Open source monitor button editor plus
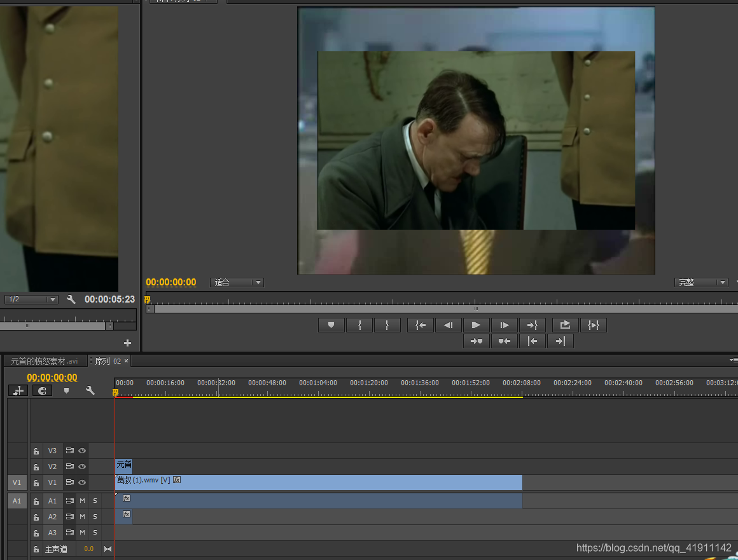Screen dimensions: 738x560 click(127, 343)
